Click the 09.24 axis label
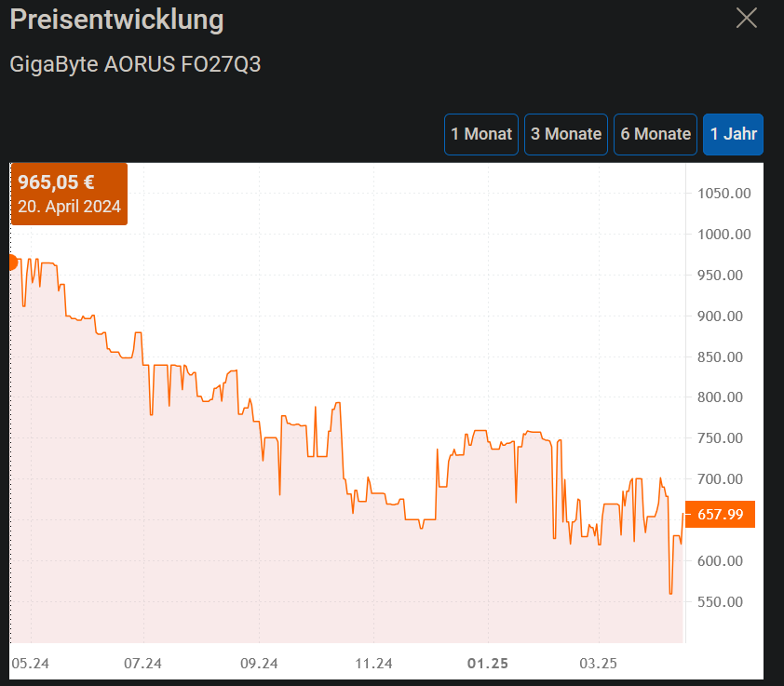 click(259, 664)
